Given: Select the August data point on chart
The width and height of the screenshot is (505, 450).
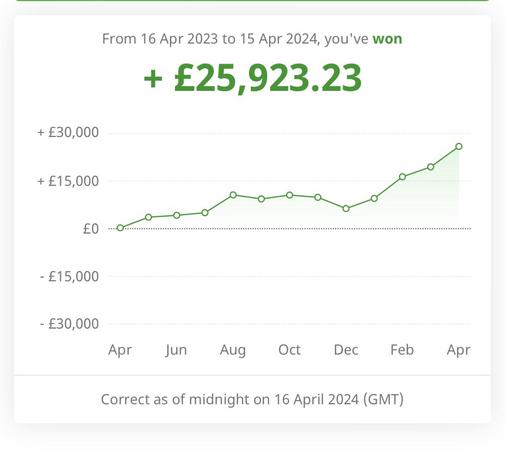Looking at the screenshot, I should 233,195.
